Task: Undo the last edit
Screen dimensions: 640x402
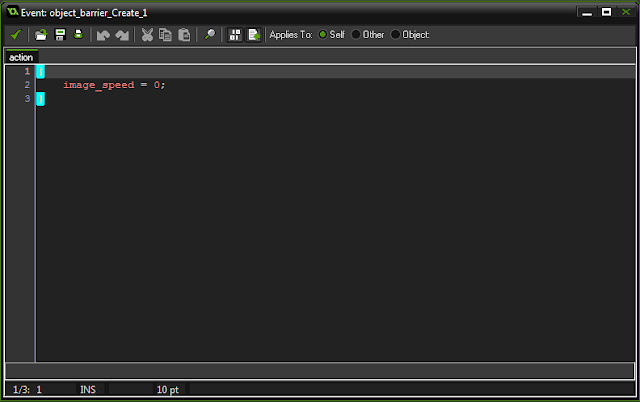Action: point(103,35)
